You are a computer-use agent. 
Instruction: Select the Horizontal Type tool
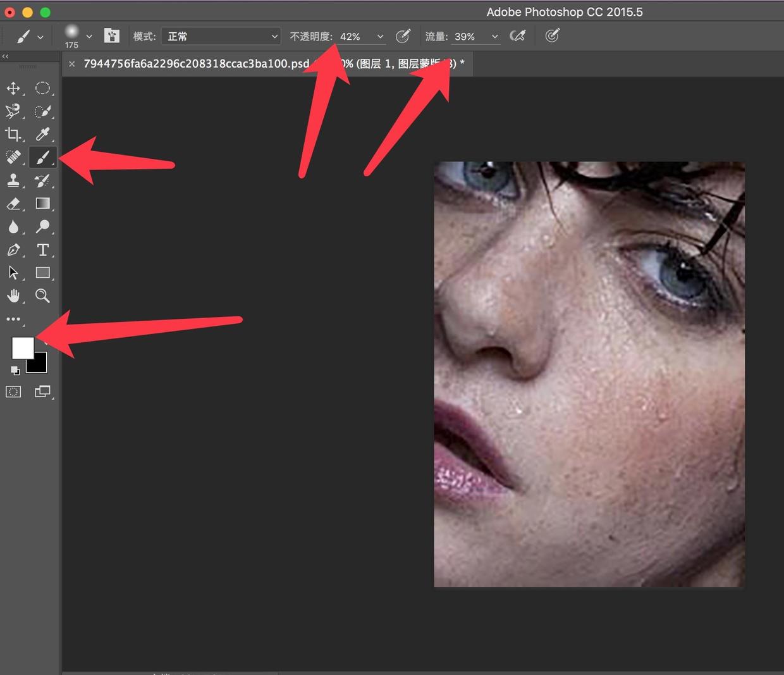pyautogui.click(x=42, y=250)
